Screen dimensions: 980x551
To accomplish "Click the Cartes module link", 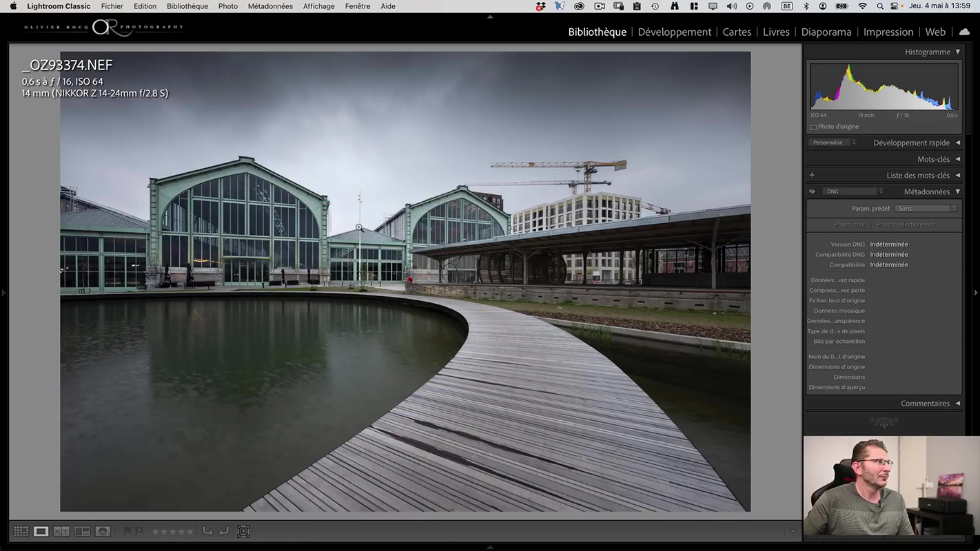I will (737, 32).
